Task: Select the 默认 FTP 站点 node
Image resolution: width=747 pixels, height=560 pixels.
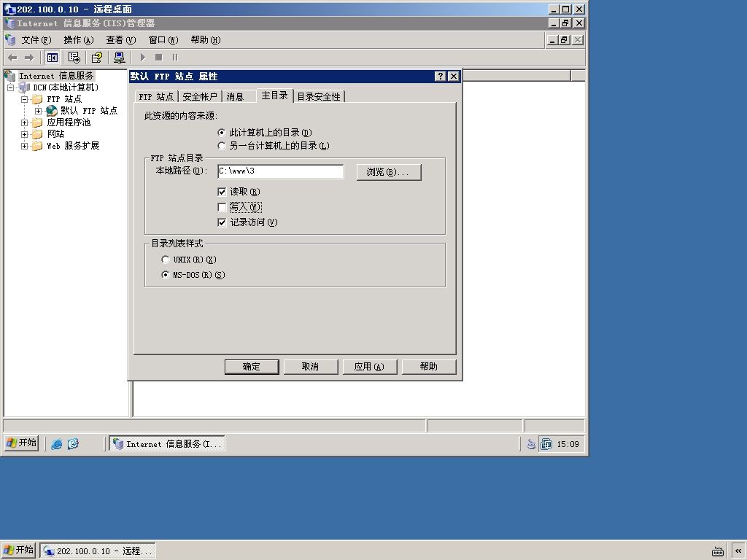Action: pyautogui.click(x=88, y=111)
